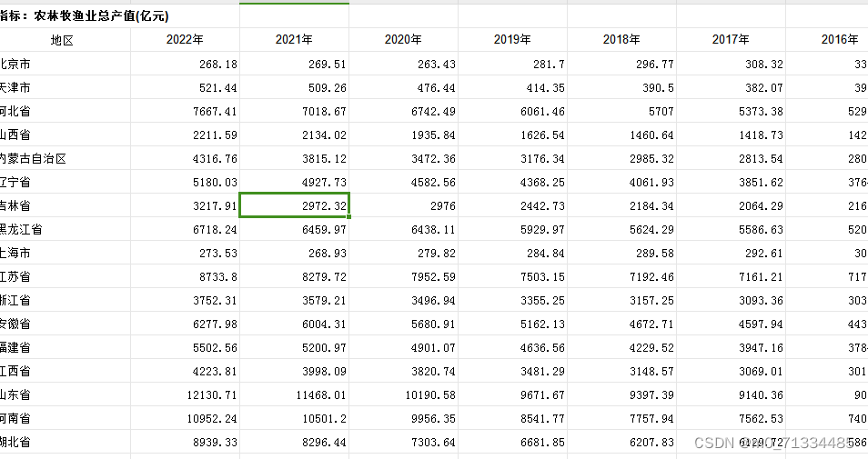Select the 2019年 column header cell
The height and width of the screenshot is (459, 868).
pos(512,40)
